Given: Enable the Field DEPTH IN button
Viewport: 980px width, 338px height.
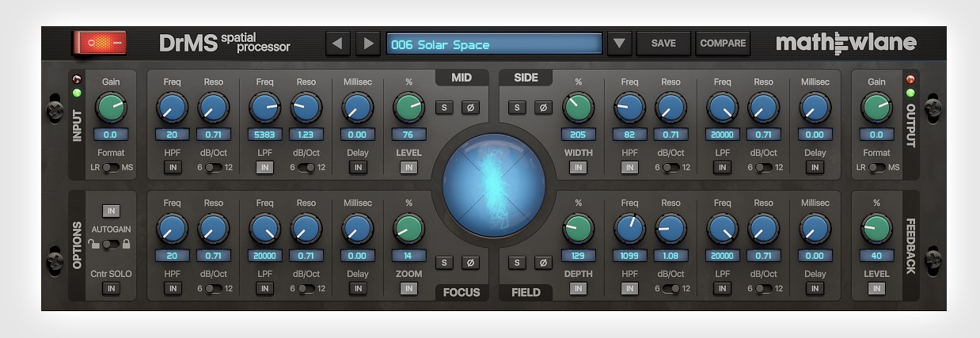Looking at the screenshot, I should point(578,289).
